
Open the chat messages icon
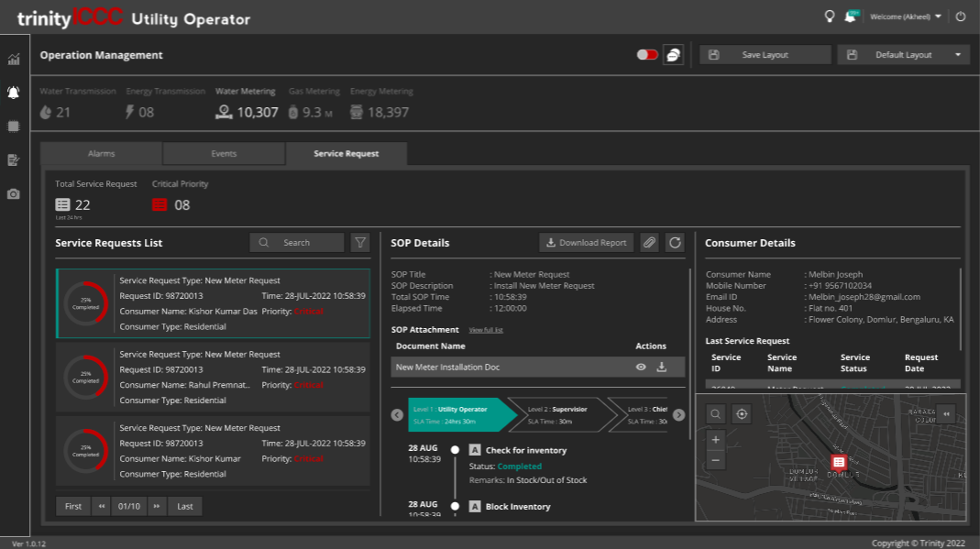pos(673,55)
